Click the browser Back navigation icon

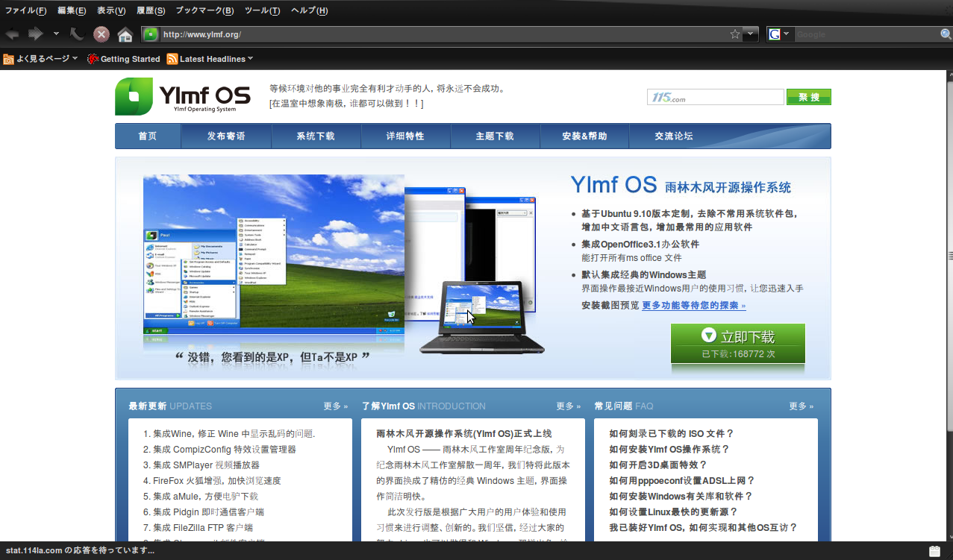[x=11, y=34]
